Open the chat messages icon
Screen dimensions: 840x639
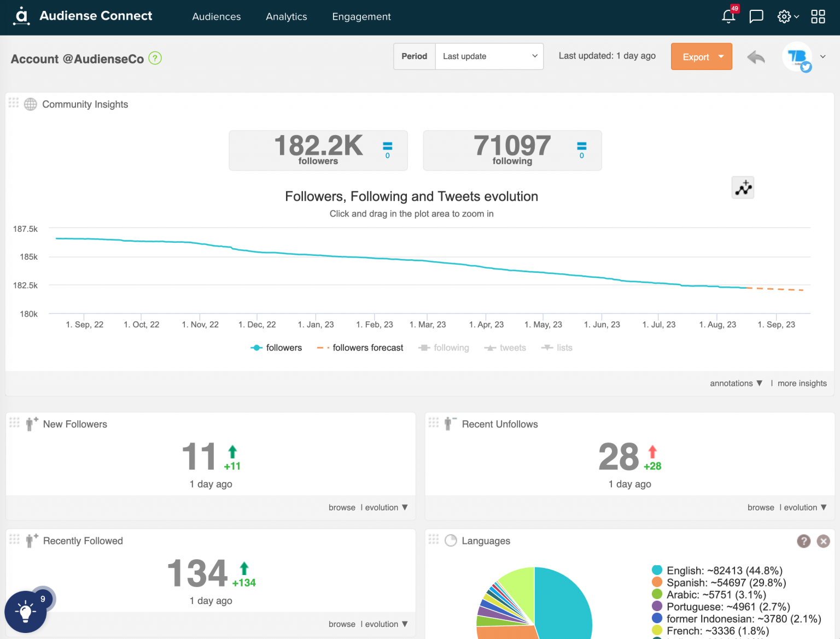pos(756,16)
